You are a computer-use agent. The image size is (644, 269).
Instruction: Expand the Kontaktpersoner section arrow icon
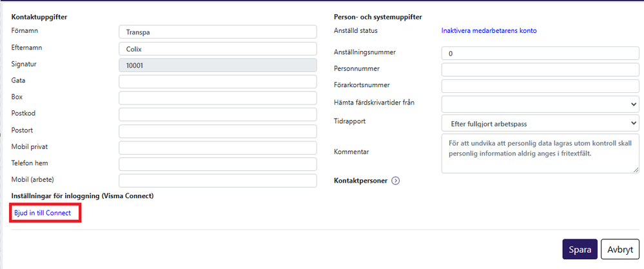tap(396, 181)
